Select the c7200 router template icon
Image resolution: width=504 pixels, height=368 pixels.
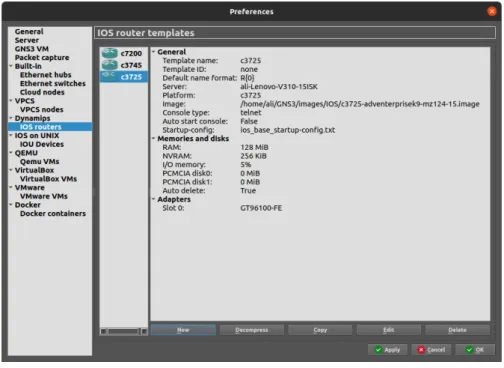coord(110,53)
